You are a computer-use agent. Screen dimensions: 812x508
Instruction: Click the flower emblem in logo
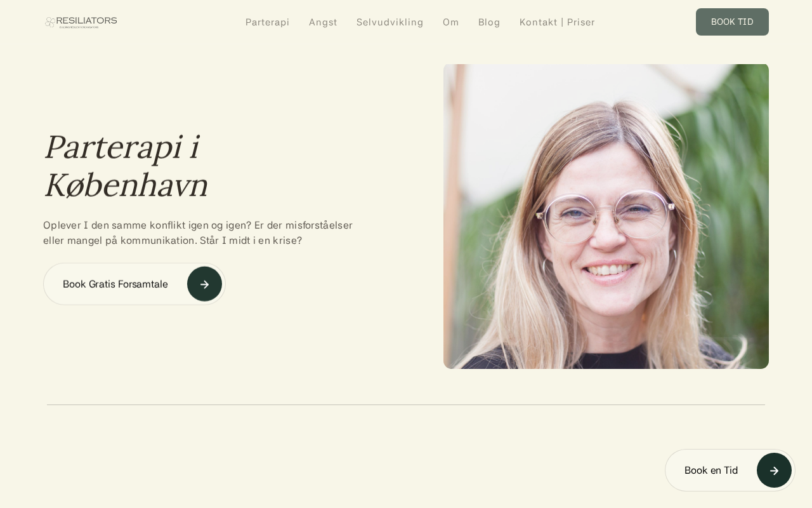pyautogui.click(x=50, y=22)
